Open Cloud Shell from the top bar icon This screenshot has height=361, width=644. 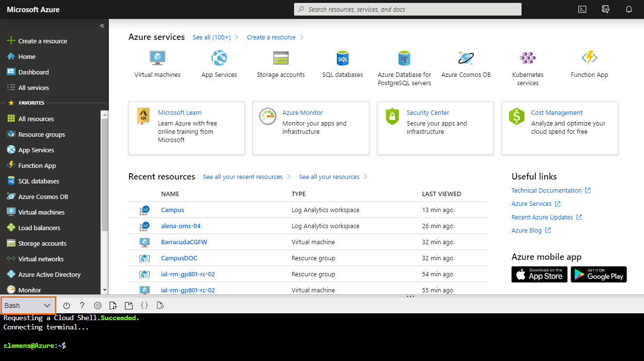(x=582, y=9)
